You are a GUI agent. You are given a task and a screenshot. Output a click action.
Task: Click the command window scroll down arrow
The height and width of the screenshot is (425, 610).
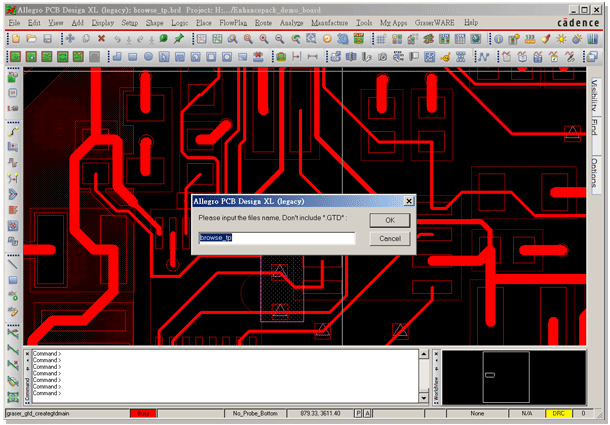(423, 398)
